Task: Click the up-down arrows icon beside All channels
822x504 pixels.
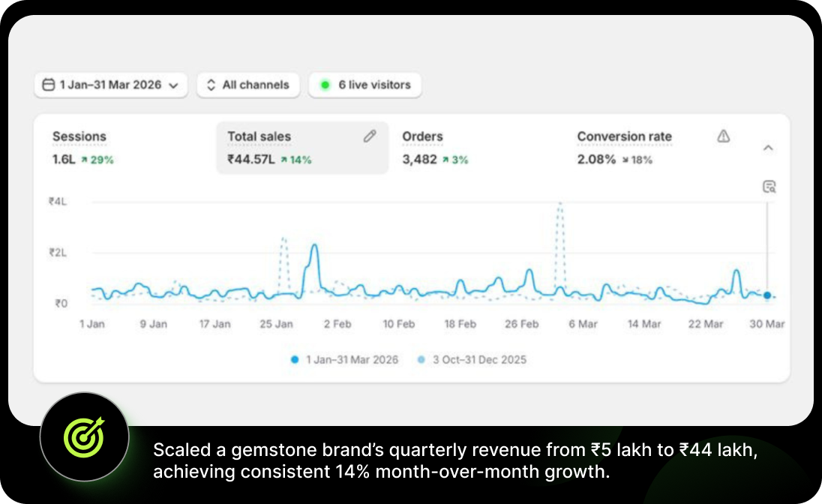Action: click(x=211, y=85)
